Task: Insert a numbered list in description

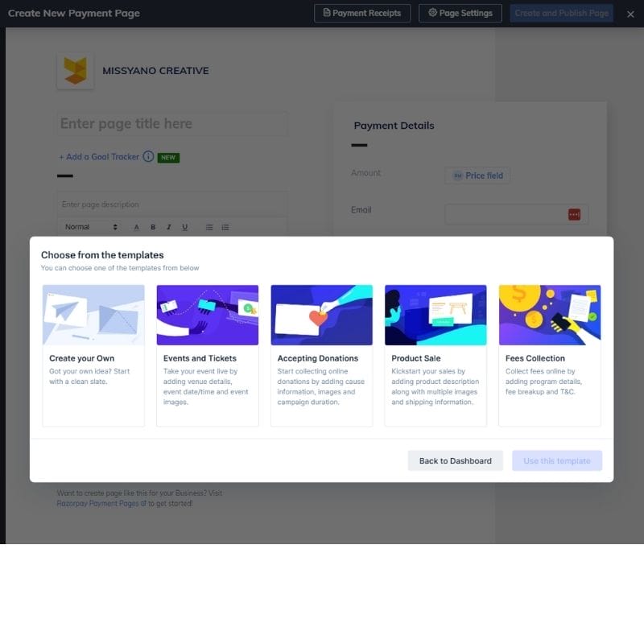Action: point(225,227)
